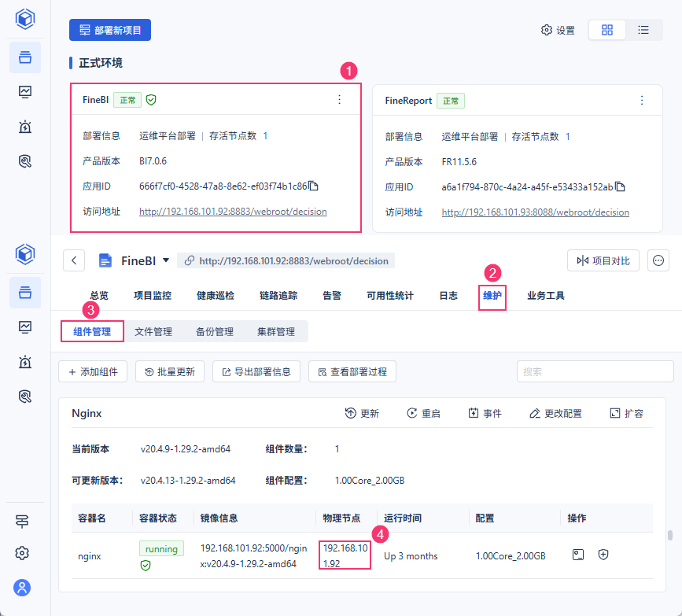
Task: Click the 部署新项目 button
Action: (110, 30)
